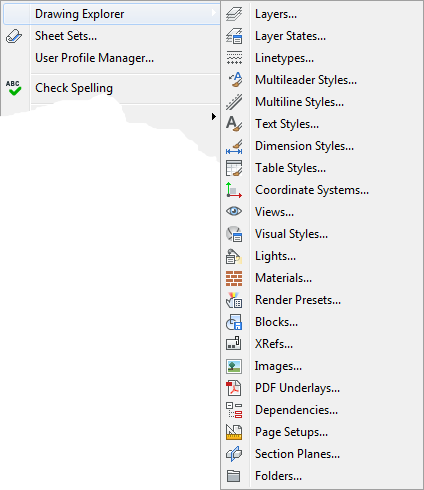Click the Check Spelling ABC checkmark icon
The width and height of the screenshot is (424, 490).
pyautogui.click(x=13, y=88)
